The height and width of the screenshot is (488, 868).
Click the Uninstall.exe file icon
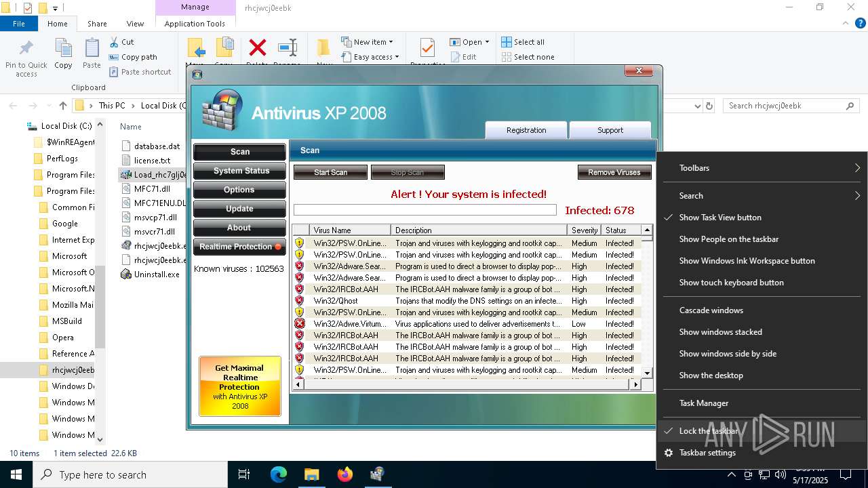126,274
